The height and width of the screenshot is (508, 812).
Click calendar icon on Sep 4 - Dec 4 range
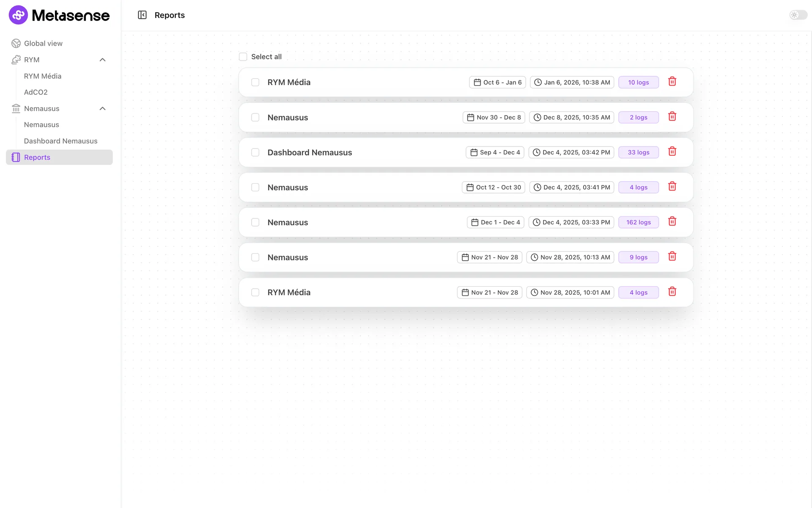(474, 152)
